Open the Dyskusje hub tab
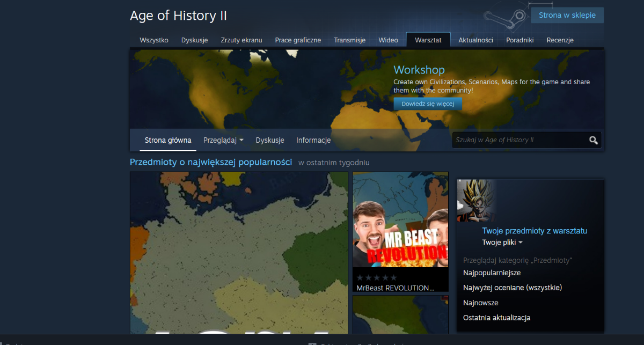644x345 pixels. coord(194,40)
